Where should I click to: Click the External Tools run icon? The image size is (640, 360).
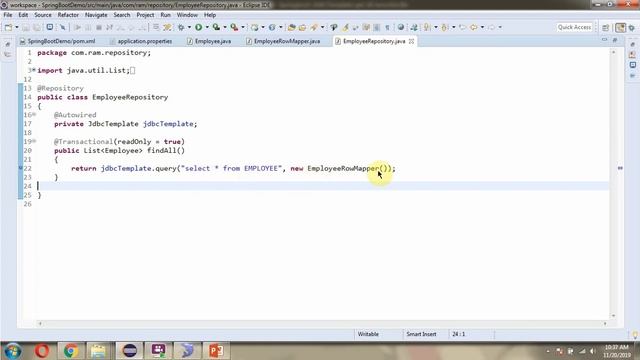click(234, 27)
